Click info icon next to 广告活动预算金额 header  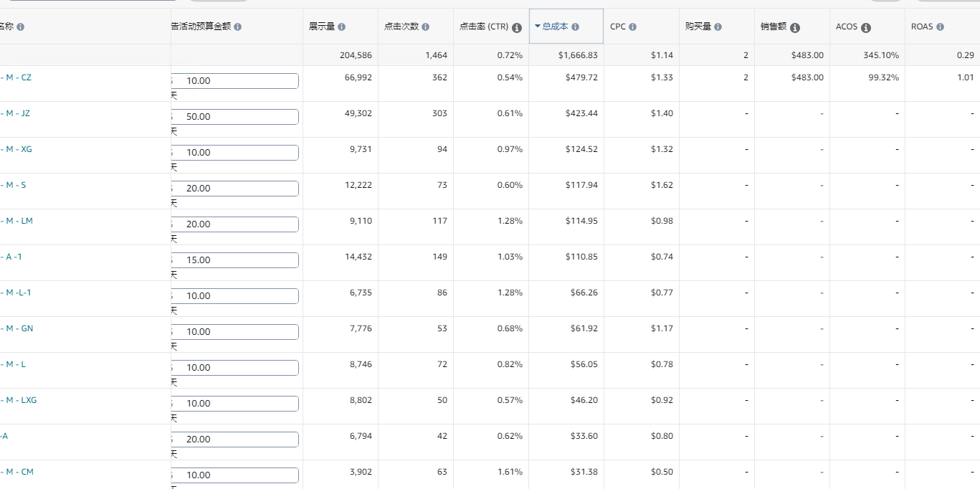coord(237,27)
